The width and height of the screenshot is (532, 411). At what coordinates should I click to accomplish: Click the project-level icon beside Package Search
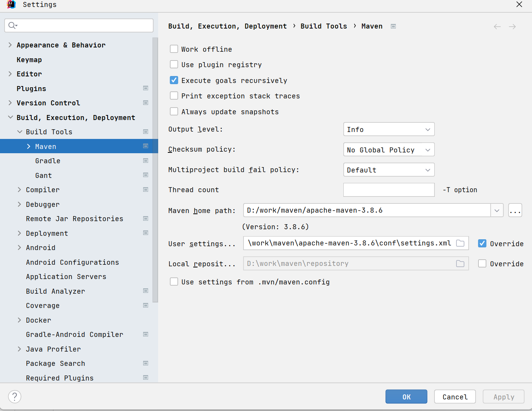(x=145, y=363)
